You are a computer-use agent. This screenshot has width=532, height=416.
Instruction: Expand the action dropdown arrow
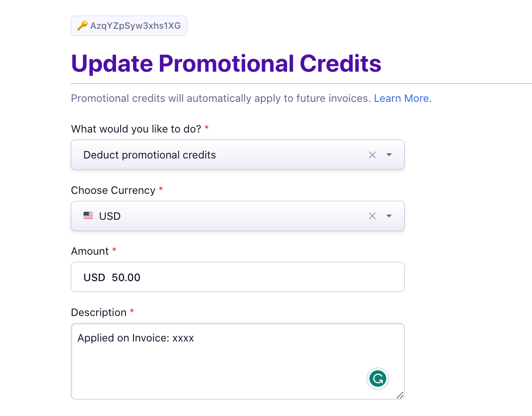[x=389, y=155]
